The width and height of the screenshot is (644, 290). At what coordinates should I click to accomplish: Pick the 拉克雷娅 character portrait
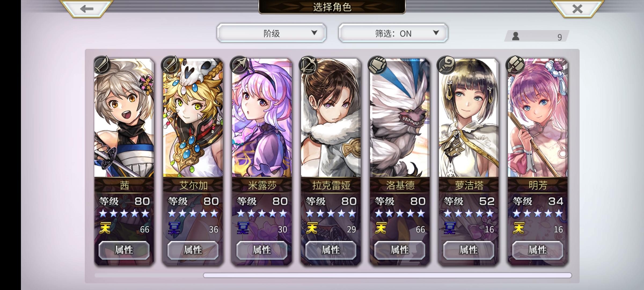pyautogui.click(x=331, y=118)
